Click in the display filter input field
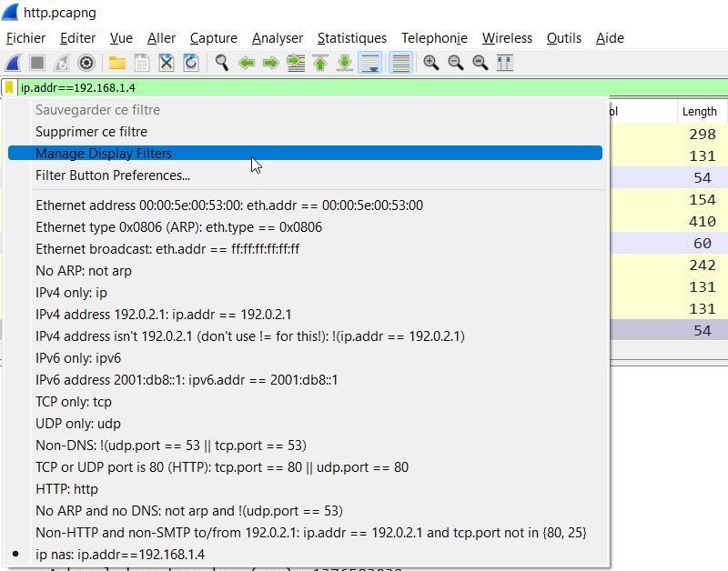This screenshot has height=571, width=728. [364, 88]
